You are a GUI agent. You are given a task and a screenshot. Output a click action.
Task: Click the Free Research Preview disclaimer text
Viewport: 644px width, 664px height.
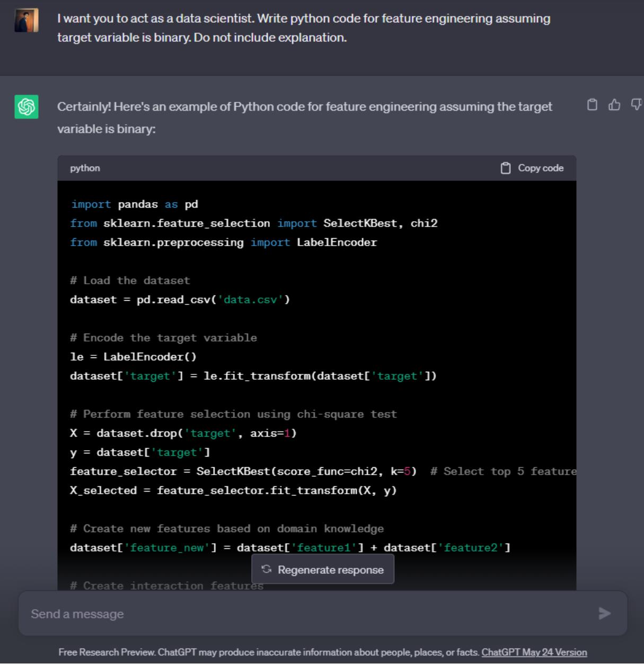[268, 652]
